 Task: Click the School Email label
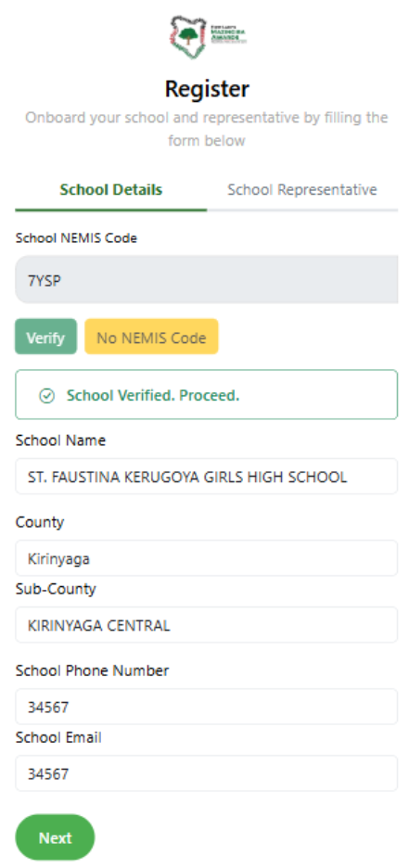coord(58,737)
